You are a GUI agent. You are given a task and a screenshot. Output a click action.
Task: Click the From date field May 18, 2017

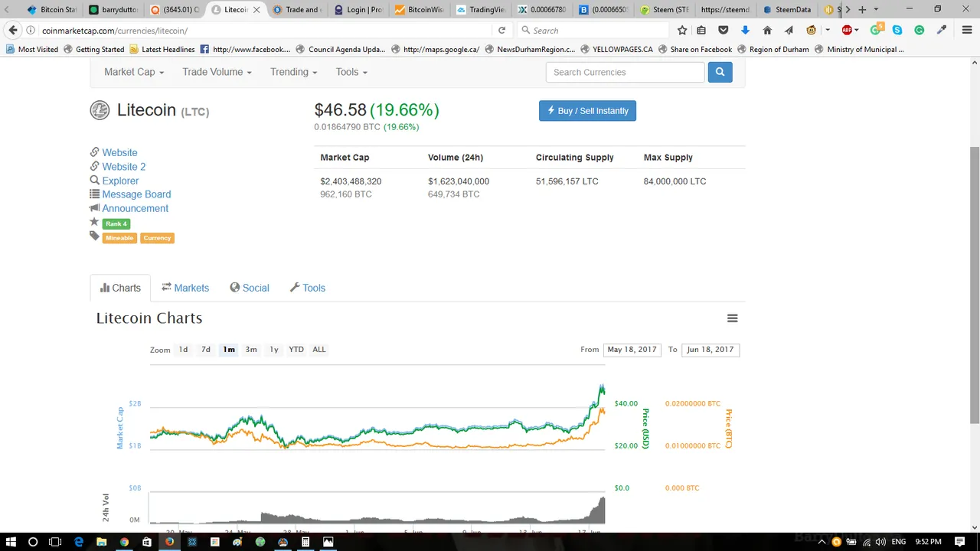tap(632, 350)
